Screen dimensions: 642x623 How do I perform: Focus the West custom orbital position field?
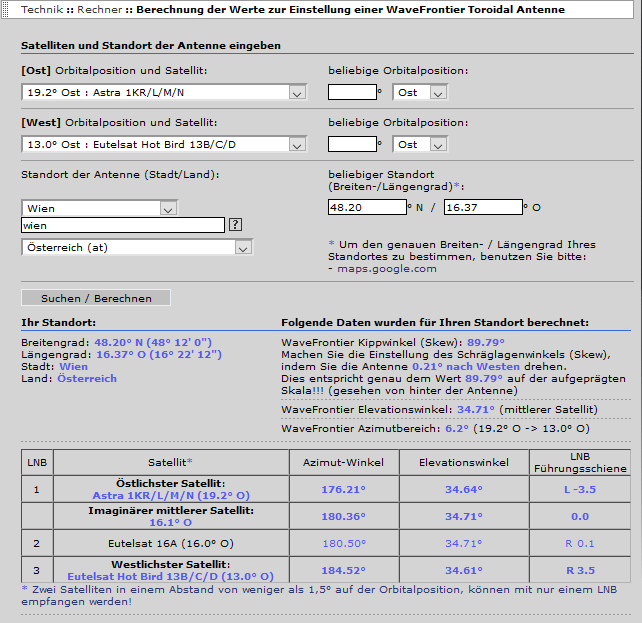pos(352,144)
